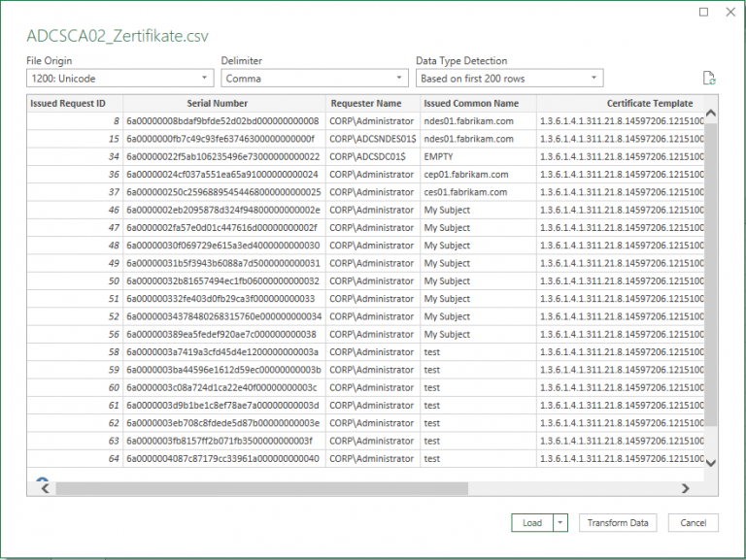Click the test cell in row 58
Screen dimensions: 746x560
click(x=478, y=352)
